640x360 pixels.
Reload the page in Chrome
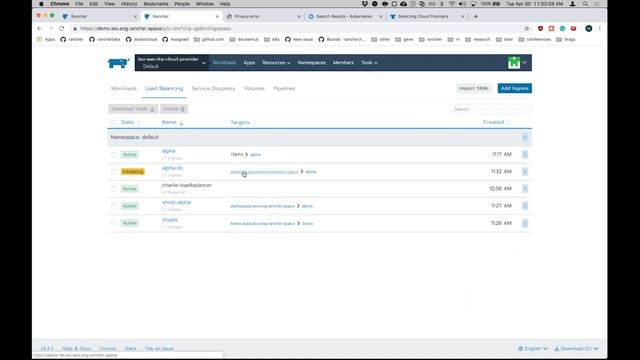click(62, 29)
